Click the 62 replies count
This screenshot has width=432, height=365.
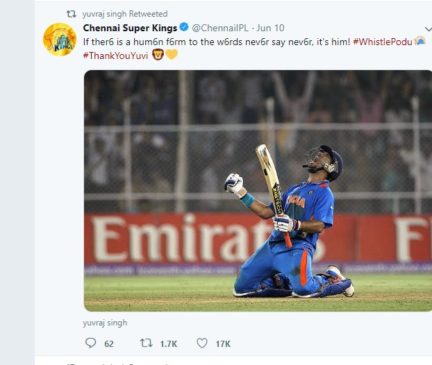pyautogui.click(x=109, y=344)
